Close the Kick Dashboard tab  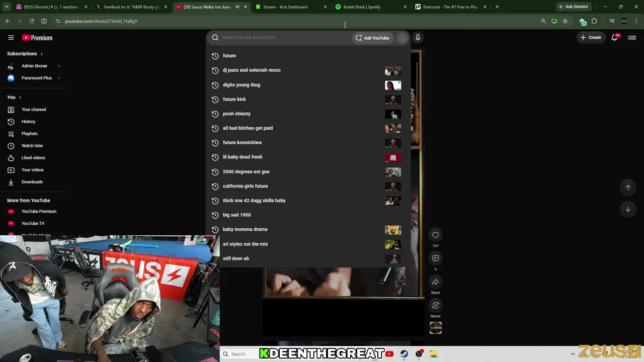[325, 7]
